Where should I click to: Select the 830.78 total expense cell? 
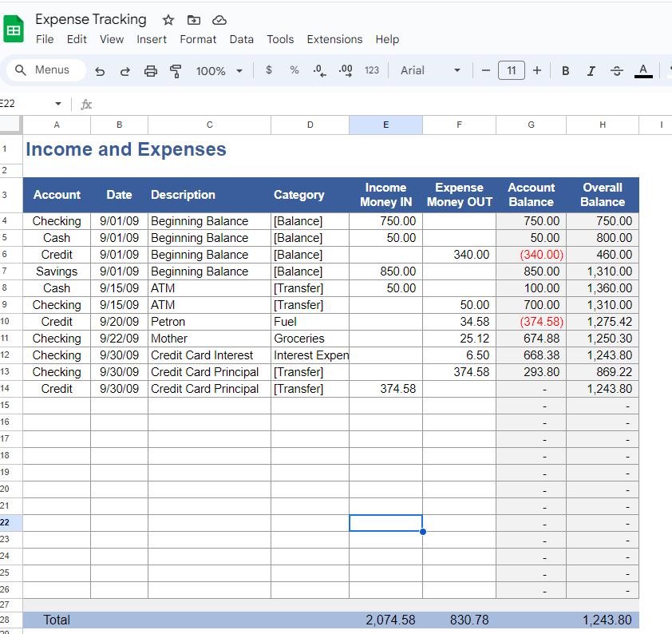pos(459,620)
